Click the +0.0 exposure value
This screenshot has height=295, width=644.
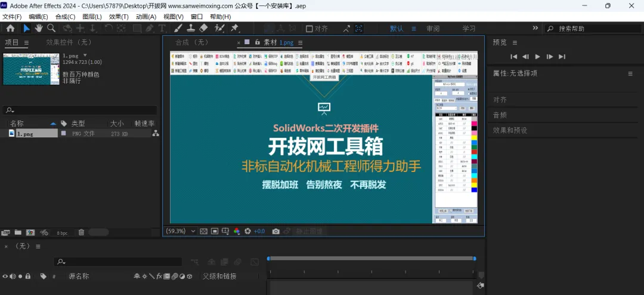point(259,231)
